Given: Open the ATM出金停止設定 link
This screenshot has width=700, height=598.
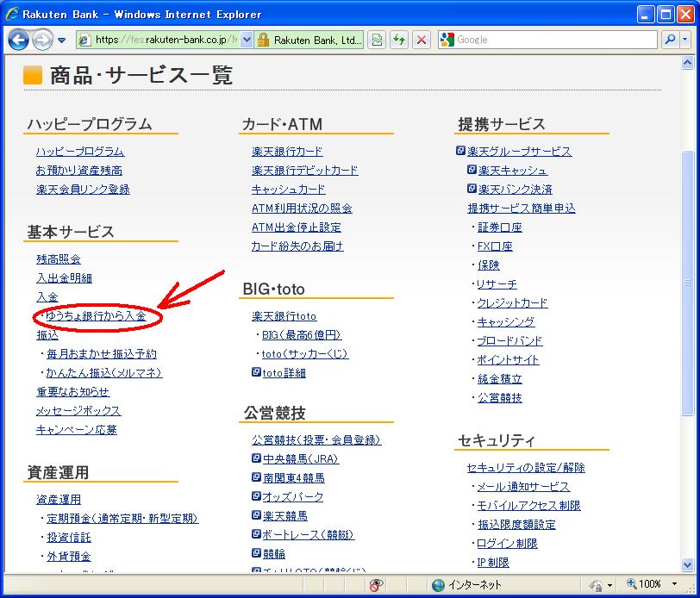Looking at the screenshot, I should [x=297, y=227].
